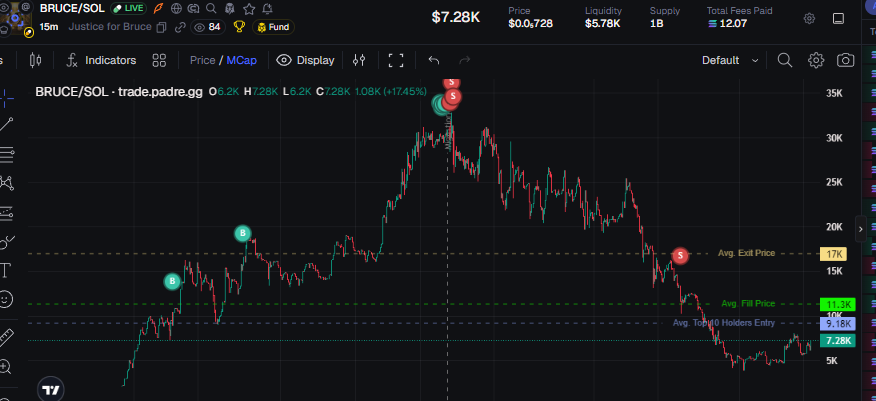876x401 pixels.
Task: Toggle the side panel layout icon
Action: tap(838, 18)
